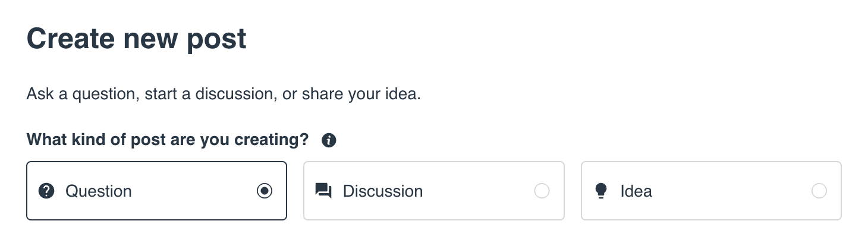Click the "Create new post" heading

click(x=137, y=39)
